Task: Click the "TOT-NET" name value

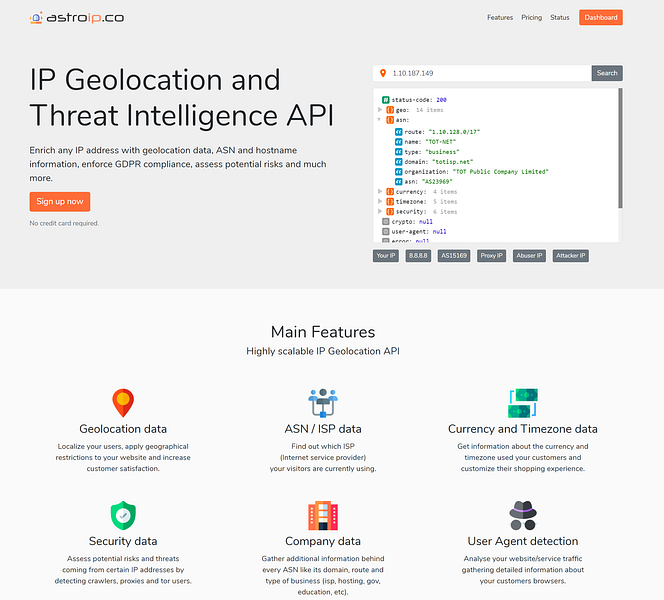Action: click(x=440, y=142)
